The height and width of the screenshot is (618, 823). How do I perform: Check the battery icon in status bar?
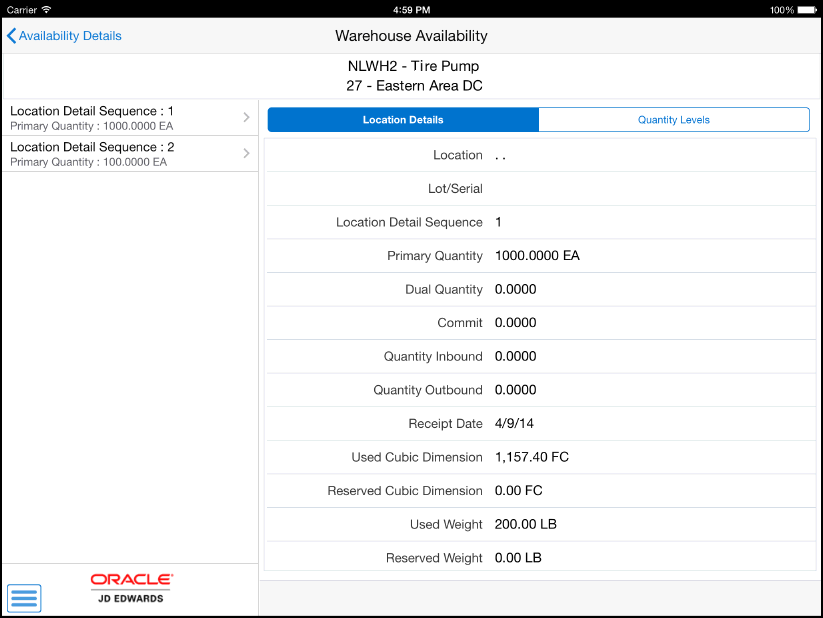click(x=807, y=10)
